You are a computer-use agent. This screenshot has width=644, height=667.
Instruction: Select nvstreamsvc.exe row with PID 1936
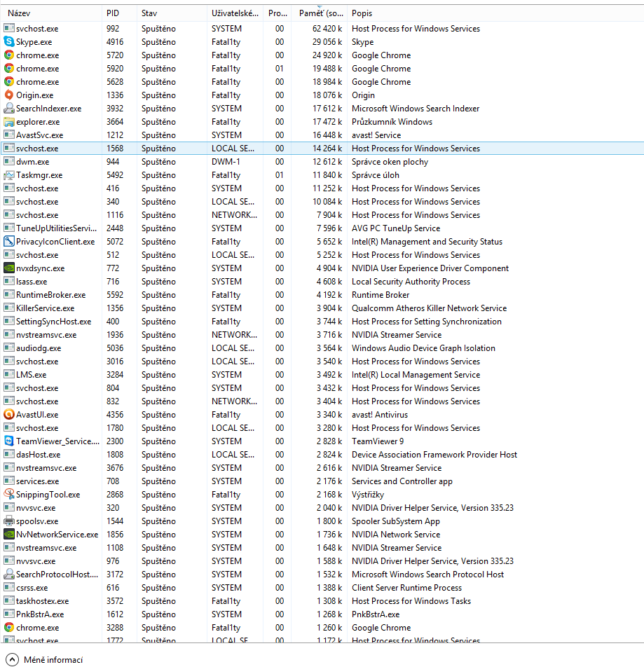click(322, 335)
